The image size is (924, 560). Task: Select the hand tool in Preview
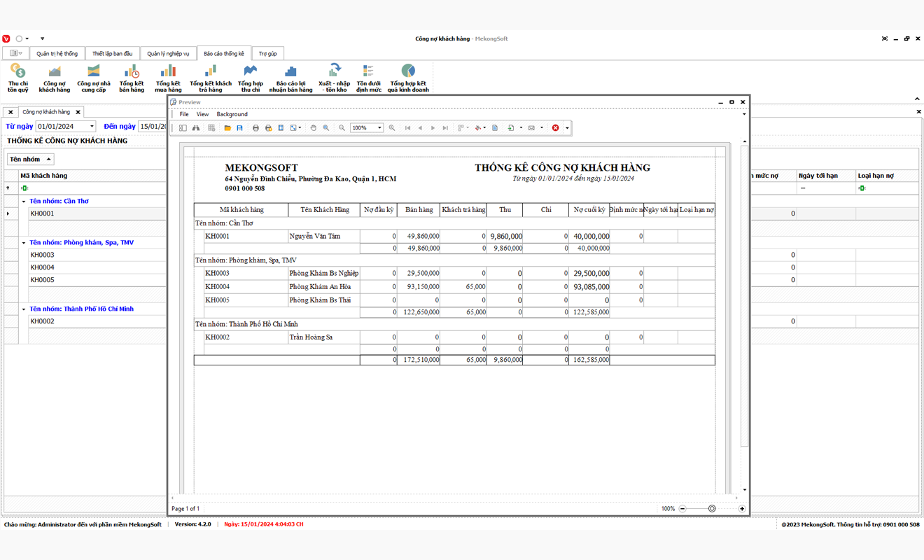point(314,128)
